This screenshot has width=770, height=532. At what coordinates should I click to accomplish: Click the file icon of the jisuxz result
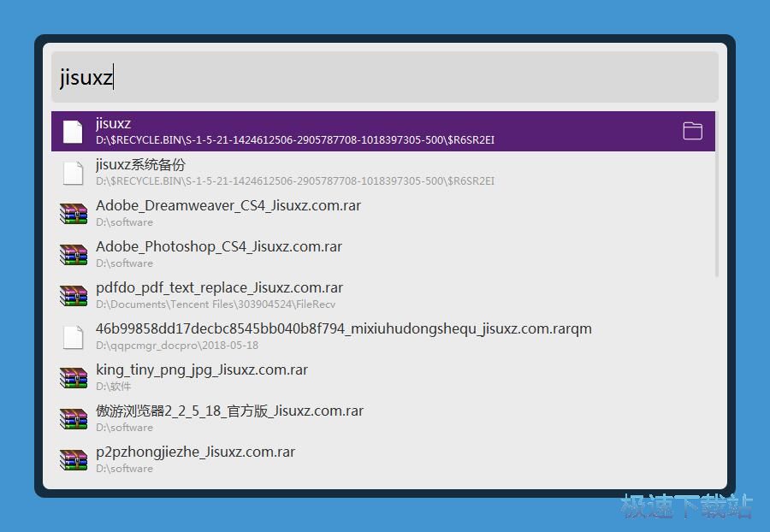click(x=74, y=131)
